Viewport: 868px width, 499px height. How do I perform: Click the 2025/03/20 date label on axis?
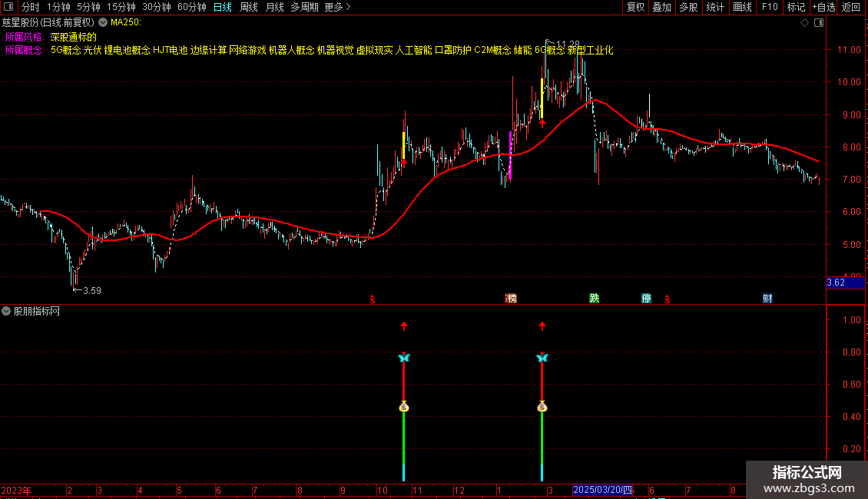point(602,490)
